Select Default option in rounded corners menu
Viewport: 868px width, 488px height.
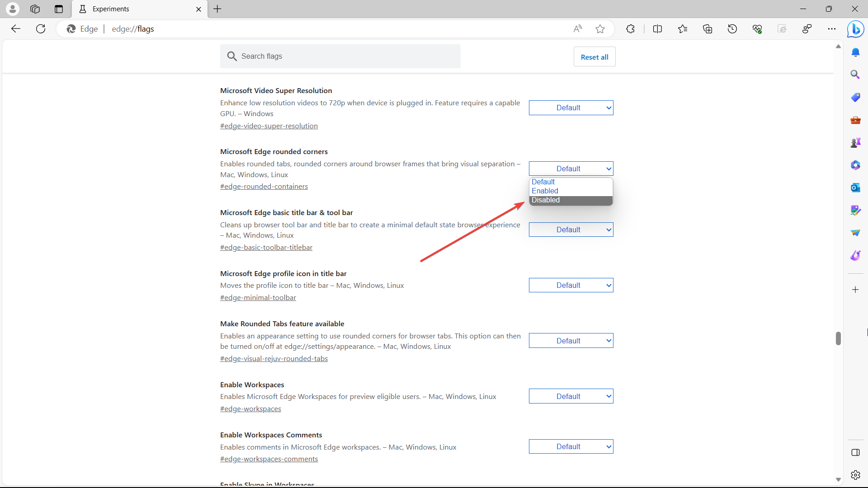pyautogui.click(x=570, y=181)
